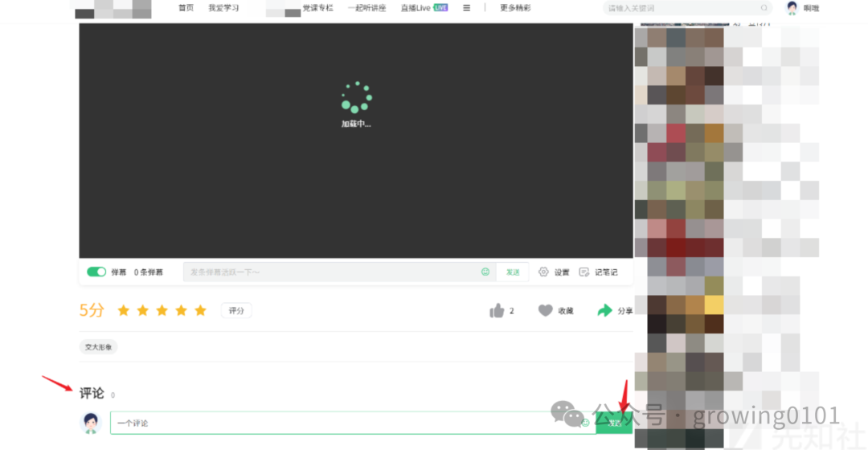The height and width of the screenshot is (450, 868).
Task: Select the fifth rating star
Action: [200, 310]
